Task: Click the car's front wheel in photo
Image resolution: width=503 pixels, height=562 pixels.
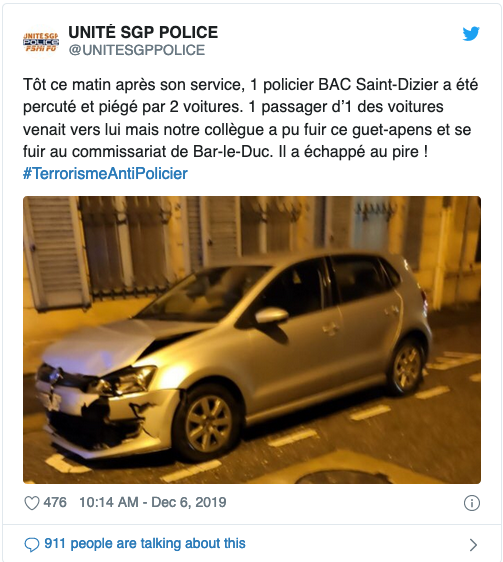Action: click(x=208, y=423)
